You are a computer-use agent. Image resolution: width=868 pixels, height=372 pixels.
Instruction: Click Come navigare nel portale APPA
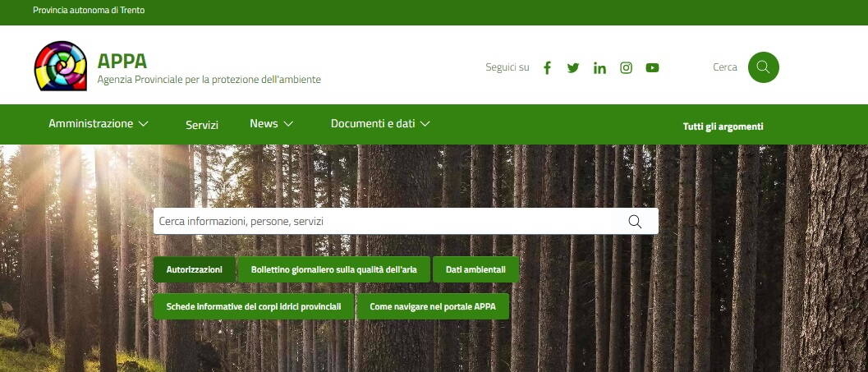click(433, 306)
